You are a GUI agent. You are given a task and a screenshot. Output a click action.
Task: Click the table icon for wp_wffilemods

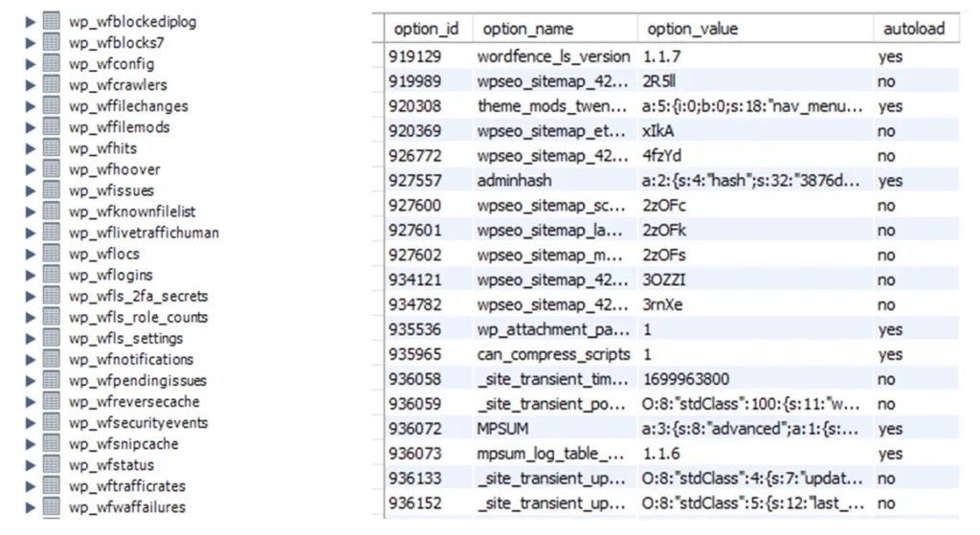tap(52, 127)
